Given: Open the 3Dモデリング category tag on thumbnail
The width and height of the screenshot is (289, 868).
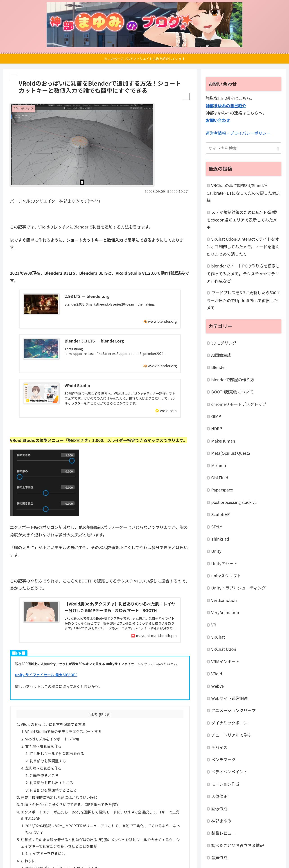Looking at the screenshot, I should (24, 109).
